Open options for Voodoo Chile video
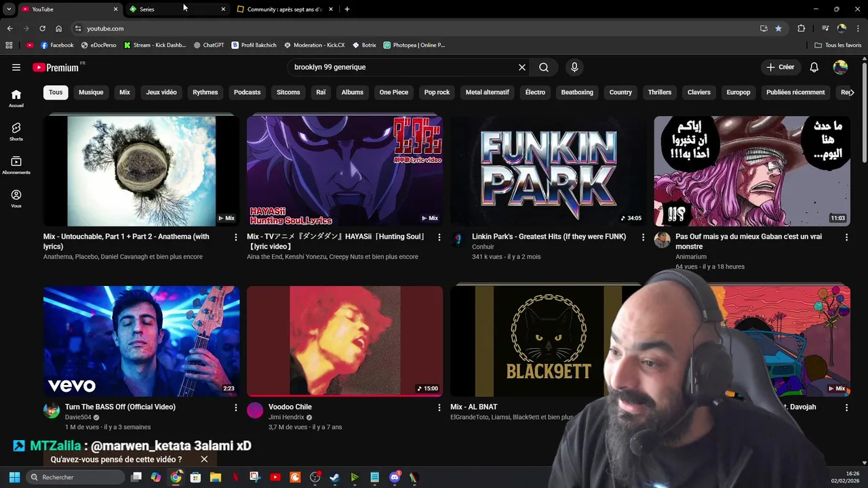 click(x=439, y=407)
